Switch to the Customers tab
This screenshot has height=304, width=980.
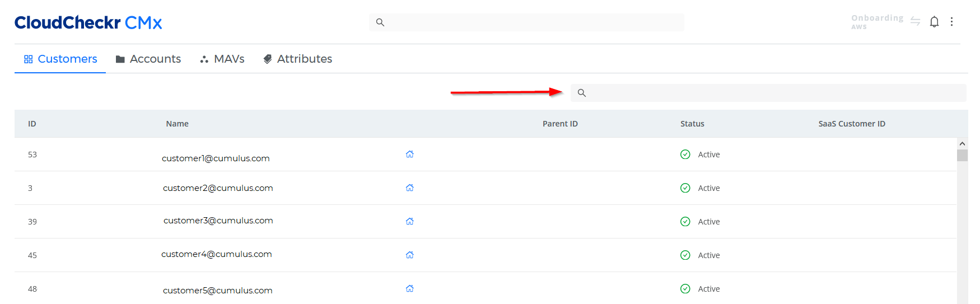[x=60, y=59]
